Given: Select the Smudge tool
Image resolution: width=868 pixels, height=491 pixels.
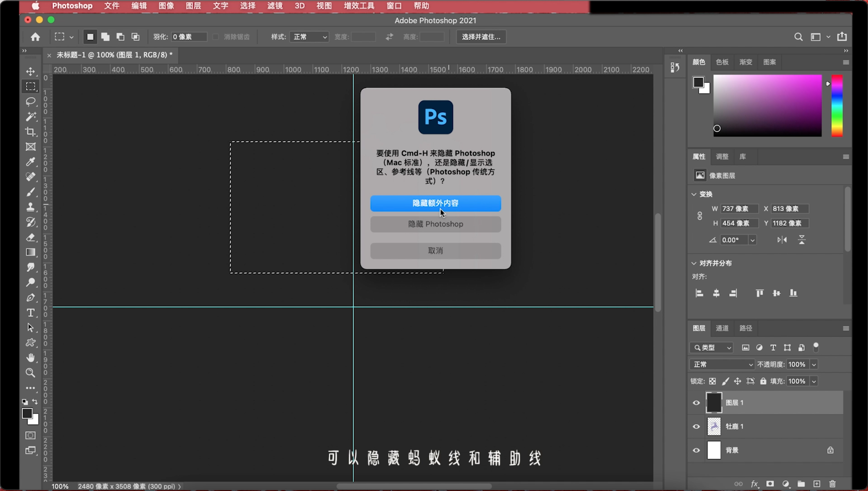Looking at the screenshot, I should pos(31,268).
